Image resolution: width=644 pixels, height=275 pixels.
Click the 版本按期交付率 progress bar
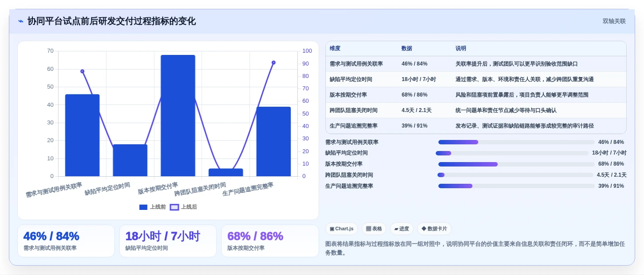[x=516, y=164]
